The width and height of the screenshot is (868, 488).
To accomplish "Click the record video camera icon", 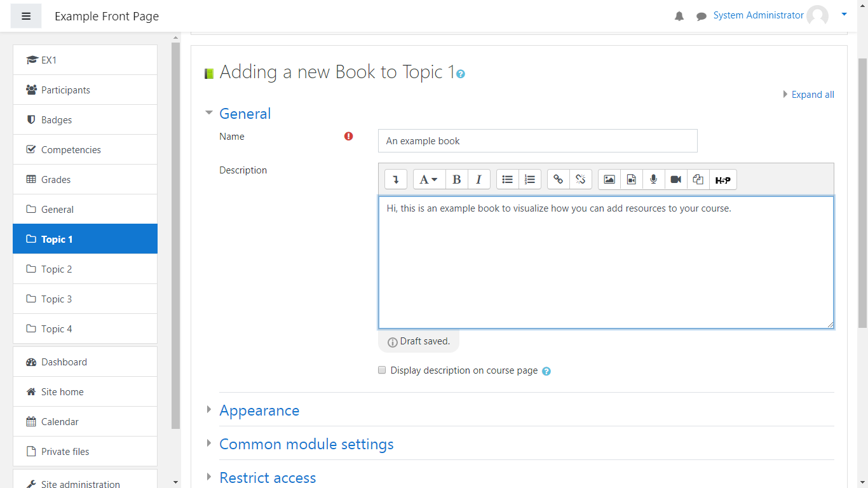I will 675,180.
